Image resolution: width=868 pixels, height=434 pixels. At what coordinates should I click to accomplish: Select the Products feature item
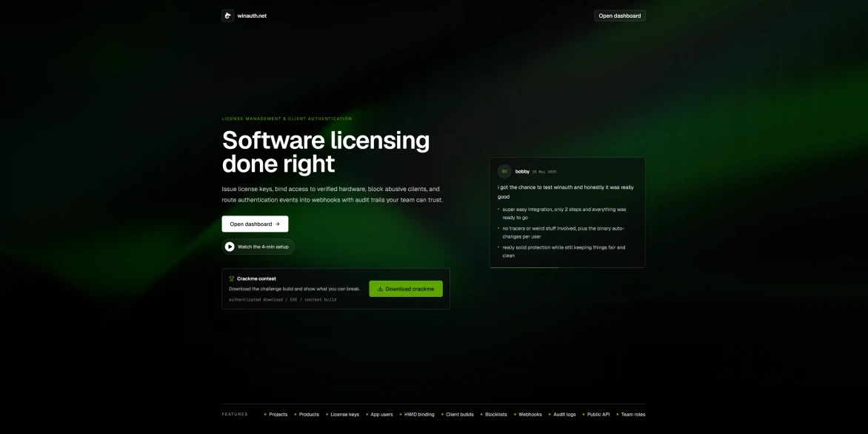pos(309,415)
